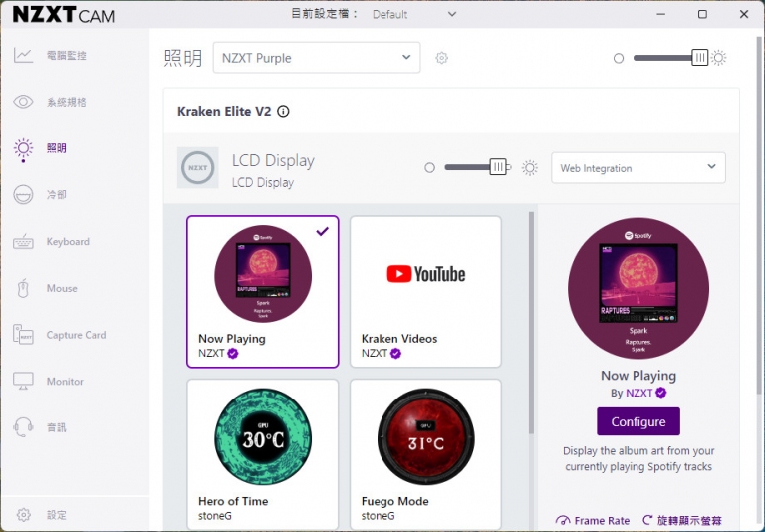Open the 冷卻 cooling icon
This screenshot has width=765, height=532.
pyautogui.click(x=23, y=194)
